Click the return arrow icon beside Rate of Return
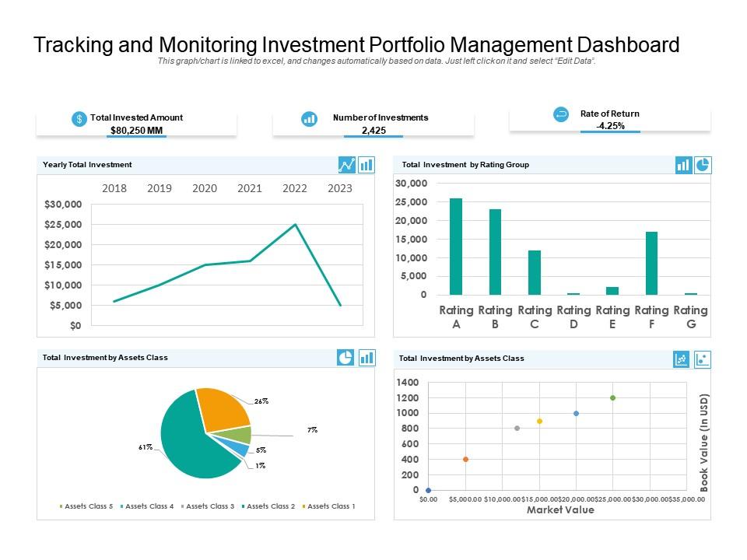 [561, 114]
